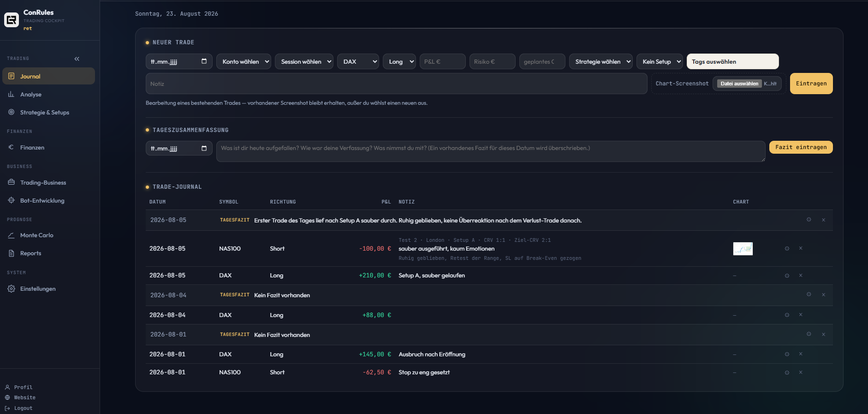Delete the 2026-08-01 Tagesfazit row
Viewport: 868px width, 414px height.
[x=824, y=334]
